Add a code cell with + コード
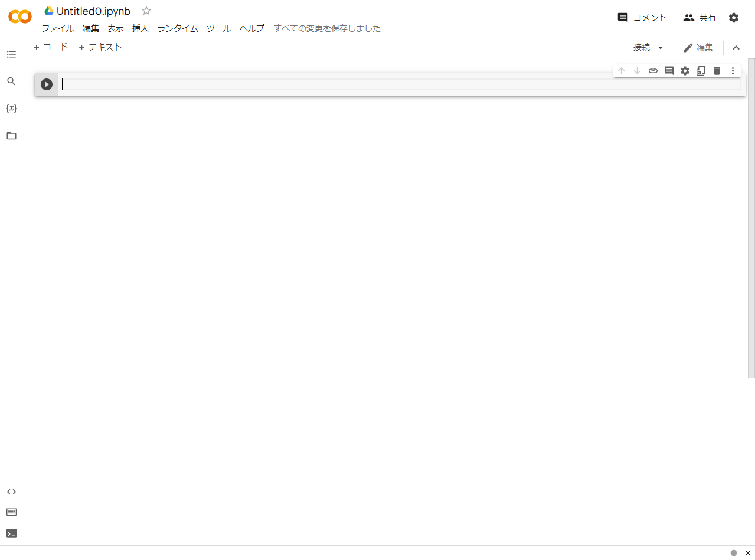Screen dimensions: 755x560 [x=51, y=47]
